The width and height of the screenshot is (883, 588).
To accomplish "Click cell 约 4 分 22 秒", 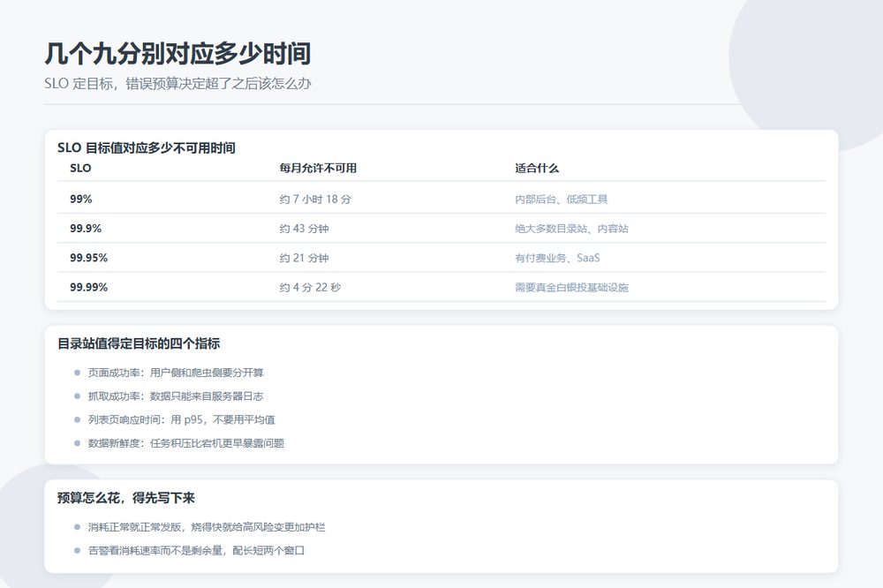I will click(x=310, y=287).
